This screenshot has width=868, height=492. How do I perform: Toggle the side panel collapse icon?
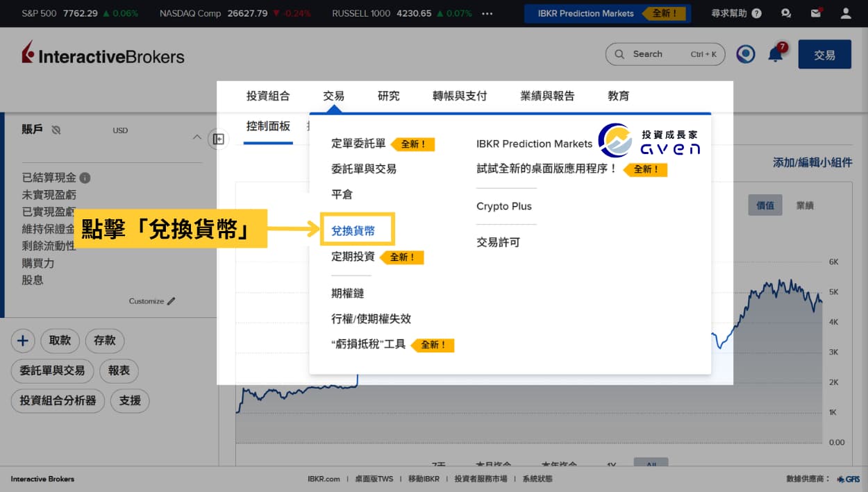[x=218, y=139]
